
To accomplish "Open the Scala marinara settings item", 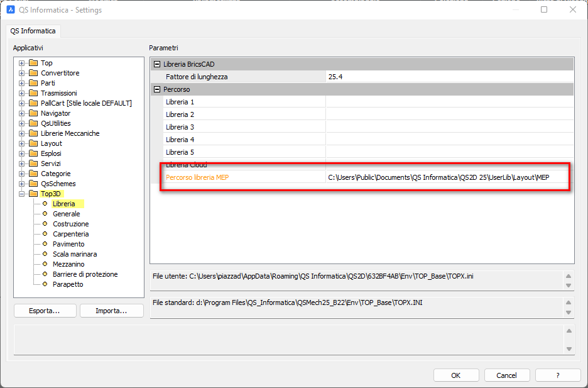I will coord(75,254).
